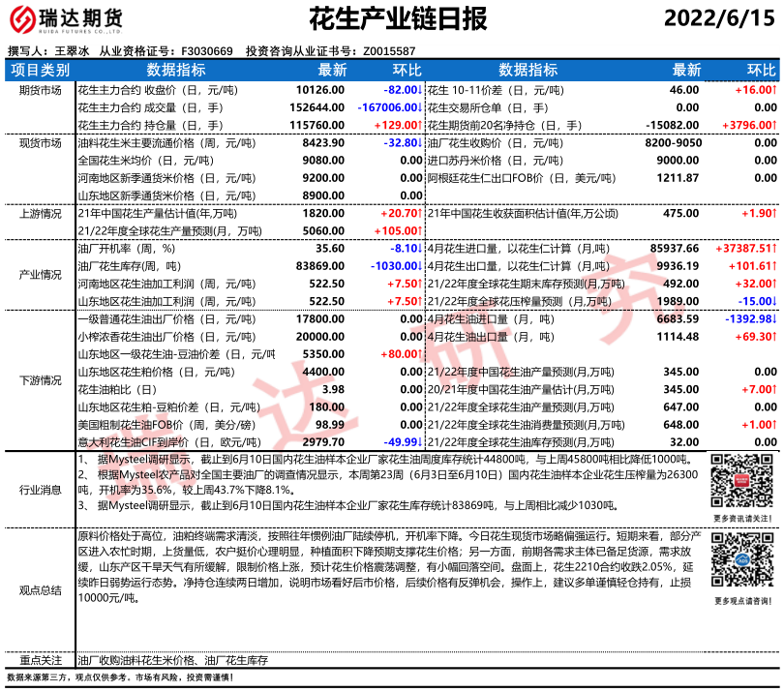Select the closing price value 10126.00
The image size is (784, 692).
[x=320, y=89]
